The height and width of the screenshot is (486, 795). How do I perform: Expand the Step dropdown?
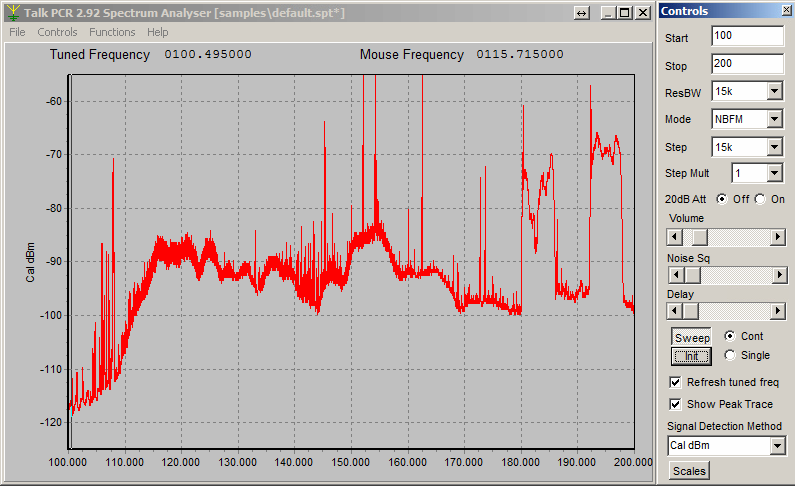[774, 147]
